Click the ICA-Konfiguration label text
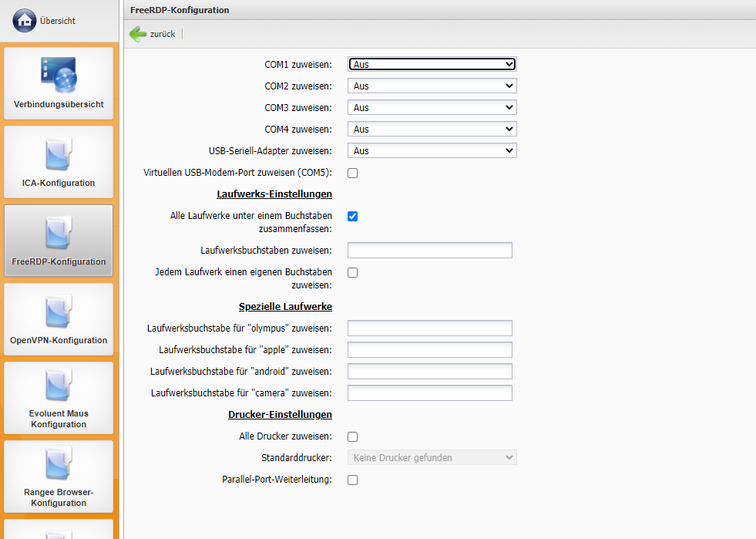 (x=59, y=183)
